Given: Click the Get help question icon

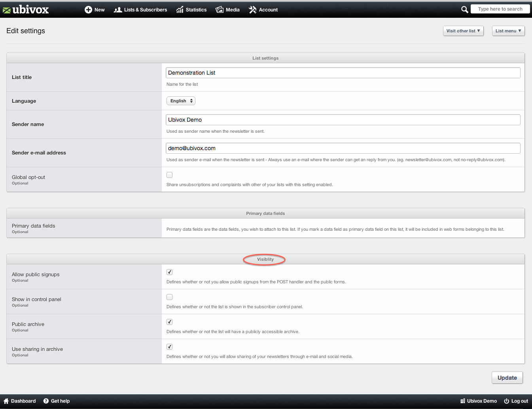Looking at the screenshot, I should pos(46,401).
